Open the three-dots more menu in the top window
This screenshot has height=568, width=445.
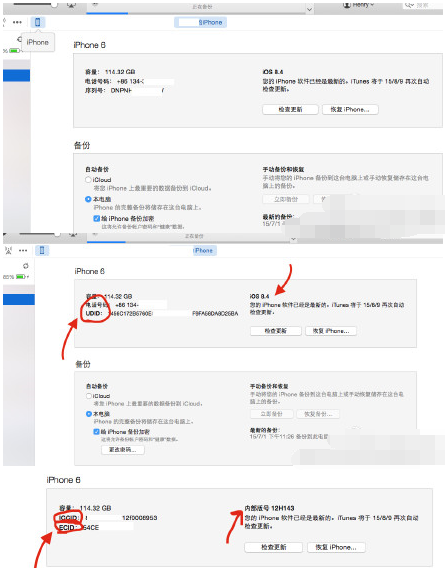(17, 22)
